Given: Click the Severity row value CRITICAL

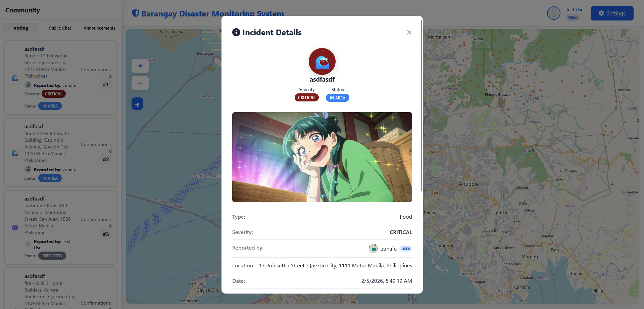Looking at the screenshot, I should (x=401, y=232).
